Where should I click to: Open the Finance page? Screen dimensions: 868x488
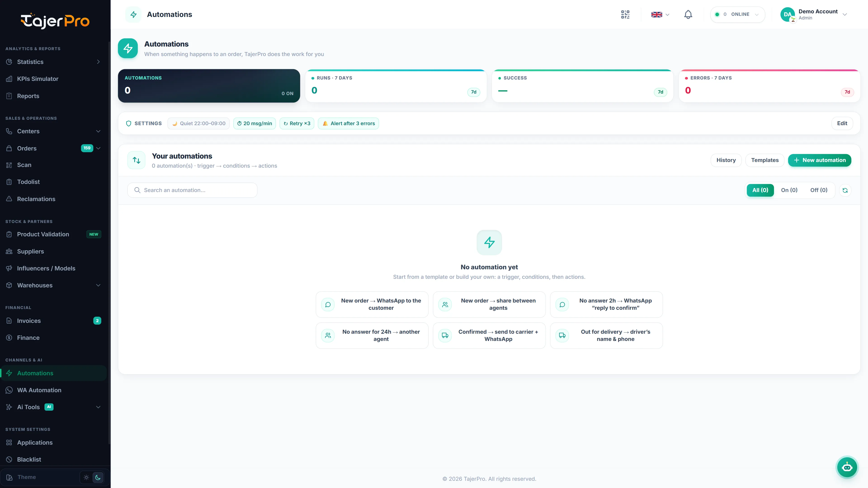[x=53, y=338]
